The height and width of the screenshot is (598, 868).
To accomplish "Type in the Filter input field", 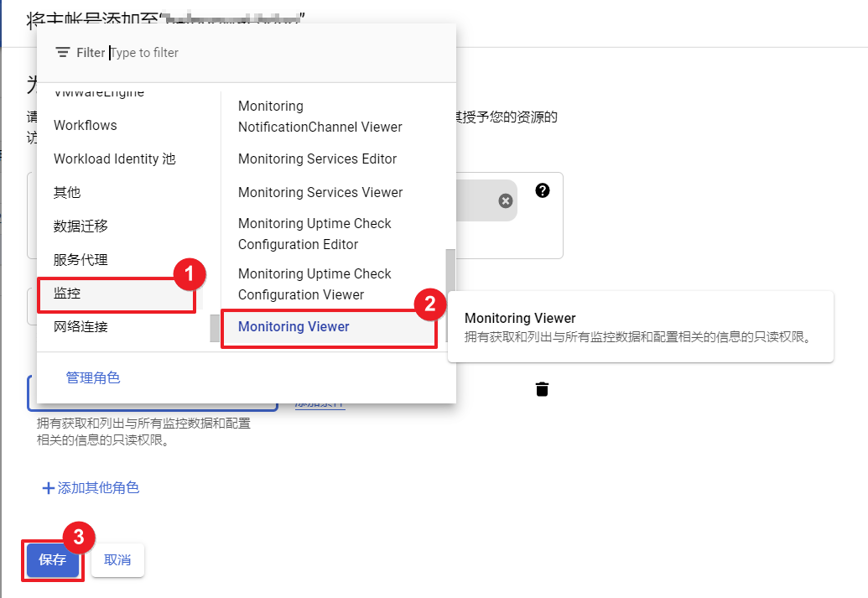I will click(x=277, y=53).
